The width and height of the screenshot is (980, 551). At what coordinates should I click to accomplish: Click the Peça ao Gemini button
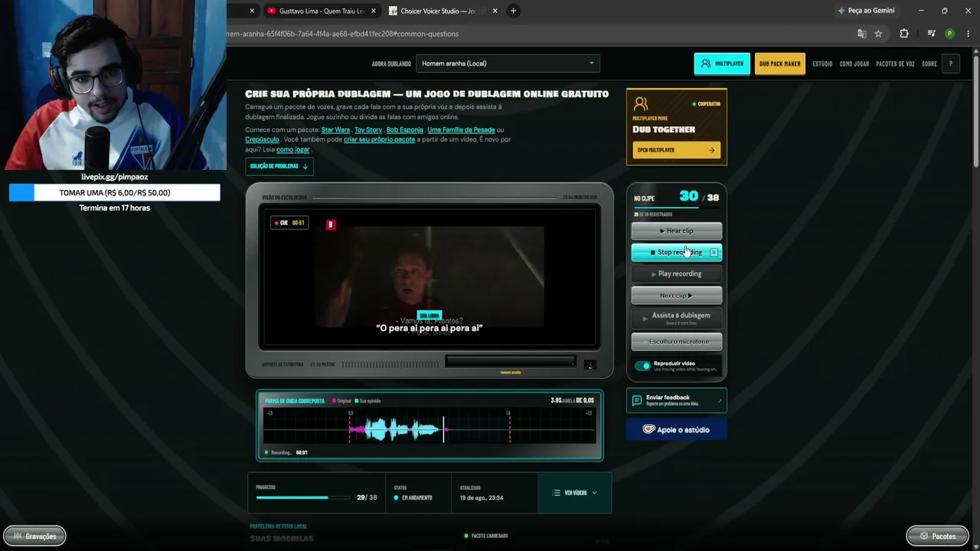pos(866,11)
